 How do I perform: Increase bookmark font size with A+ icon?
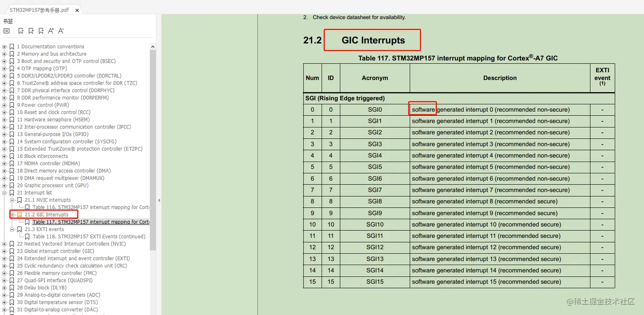[x=51, y=31]
